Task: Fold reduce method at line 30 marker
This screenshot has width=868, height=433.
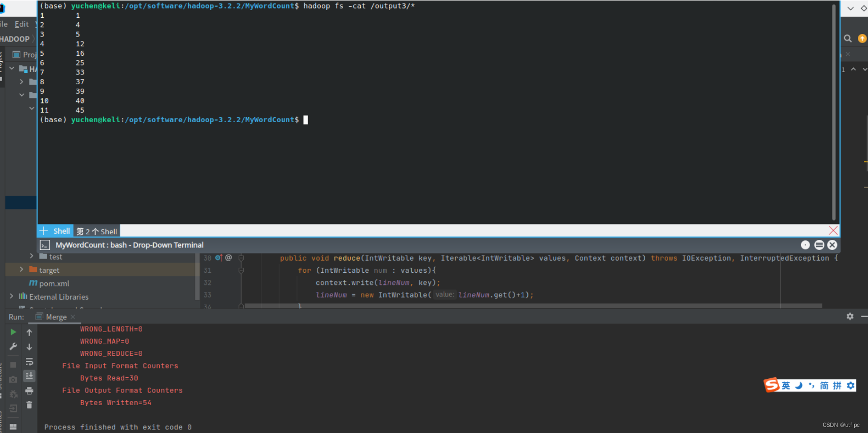Action: [241, 258]
